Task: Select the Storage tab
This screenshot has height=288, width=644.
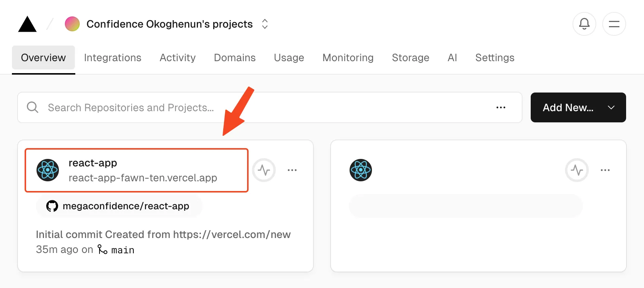Action: click(x=410, y=57)
